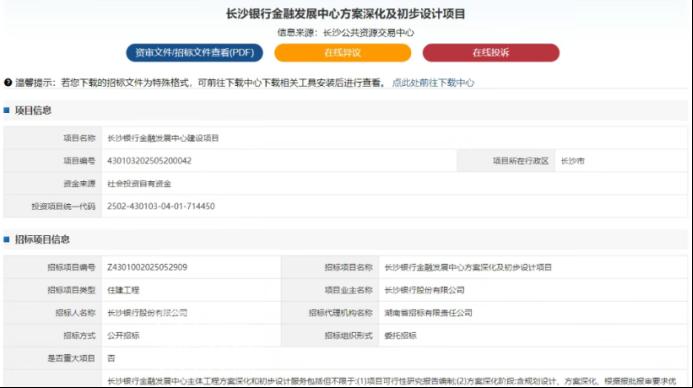Open 资审文件/招标文件查看(PDF) blue button
This screenshot has width=693, height=388.
click(x=194, y=53)
